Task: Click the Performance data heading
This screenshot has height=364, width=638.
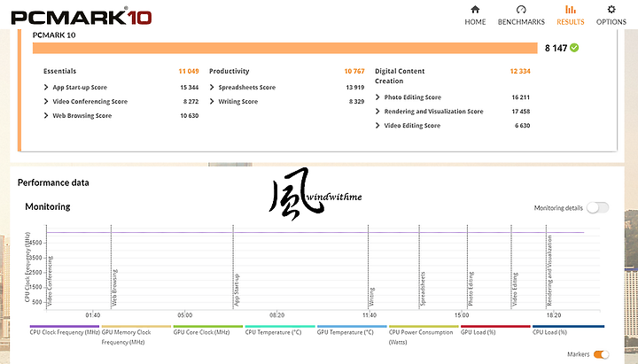Action: coord(53,182)
